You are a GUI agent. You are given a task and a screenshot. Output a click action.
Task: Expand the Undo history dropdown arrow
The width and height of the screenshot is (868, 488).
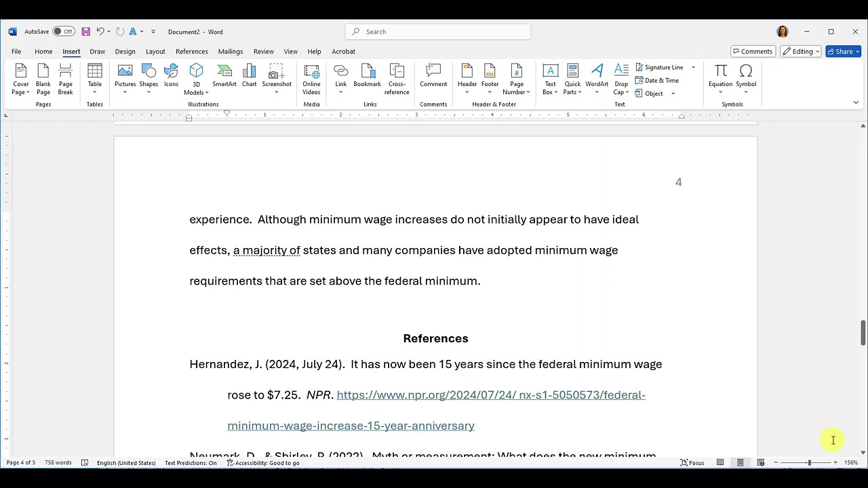[x=108, y=31]
